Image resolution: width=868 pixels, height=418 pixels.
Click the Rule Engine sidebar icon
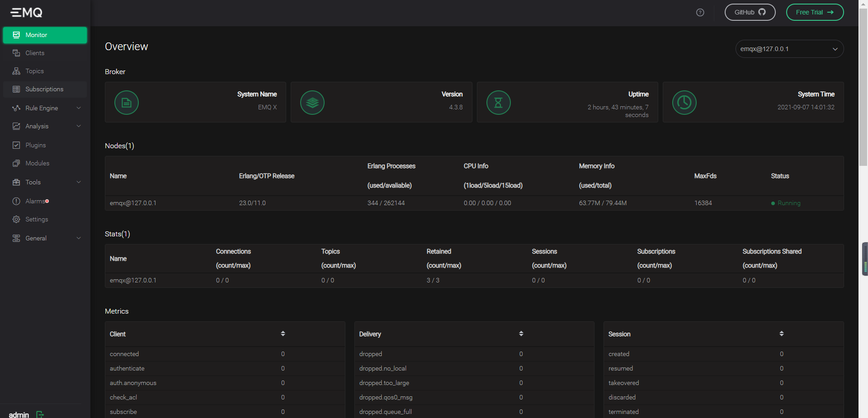coord(16,108)
